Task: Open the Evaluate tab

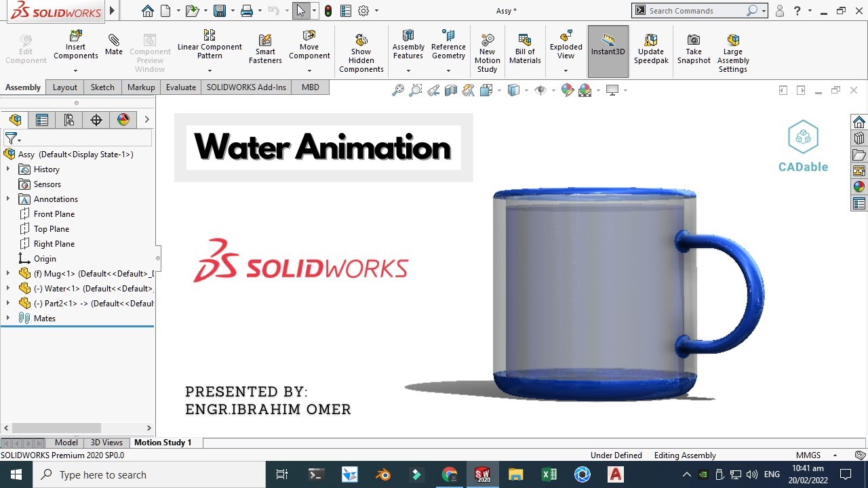Action: (x=181, y=87)
